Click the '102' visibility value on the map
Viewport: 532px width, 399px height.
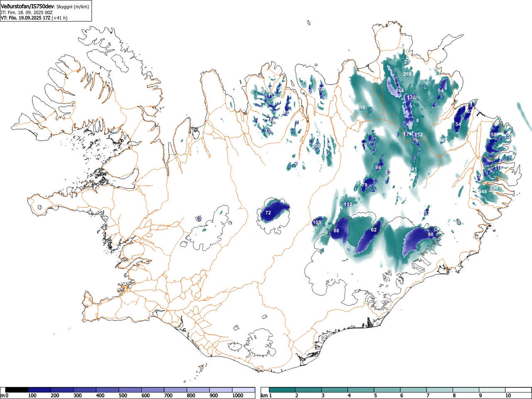pyautogui.click(x=348, y=204)
